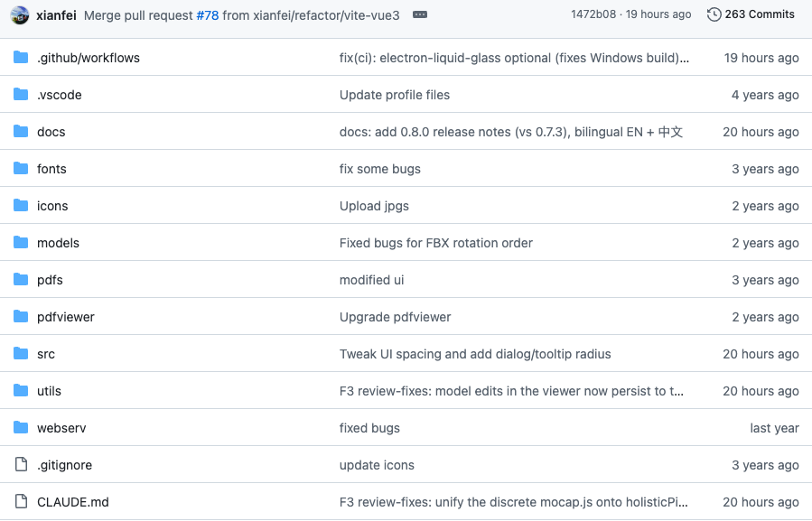Open the fonts folder
The height and width of the screenshot is (521, 812).
tap(51, 169)
